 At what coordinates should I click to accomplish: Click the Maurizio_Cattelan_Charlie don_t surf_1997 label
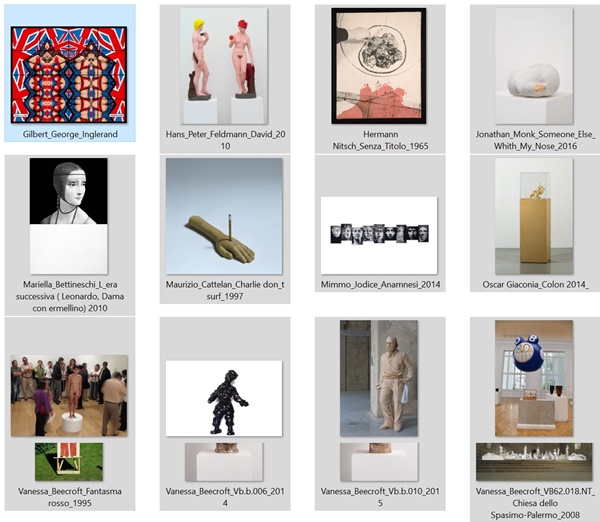225,290
